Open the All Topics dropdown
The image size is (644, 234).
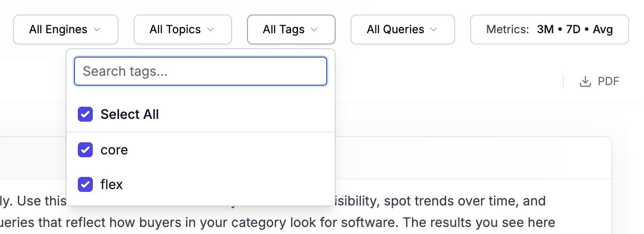pos(183,29)
